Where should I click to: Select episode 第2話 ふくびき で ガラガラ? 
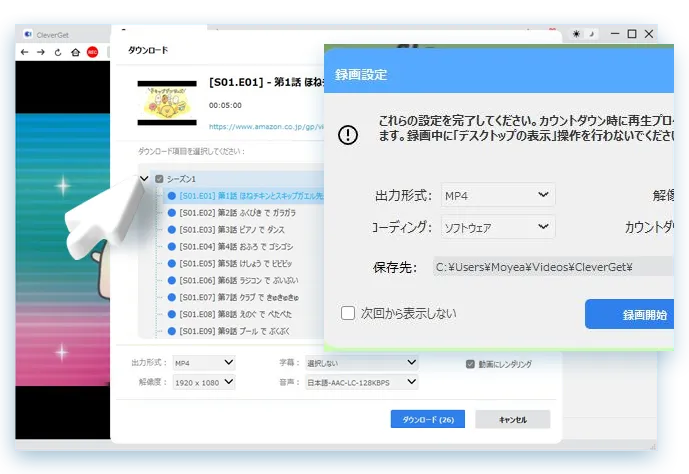[x=238, y=213]
